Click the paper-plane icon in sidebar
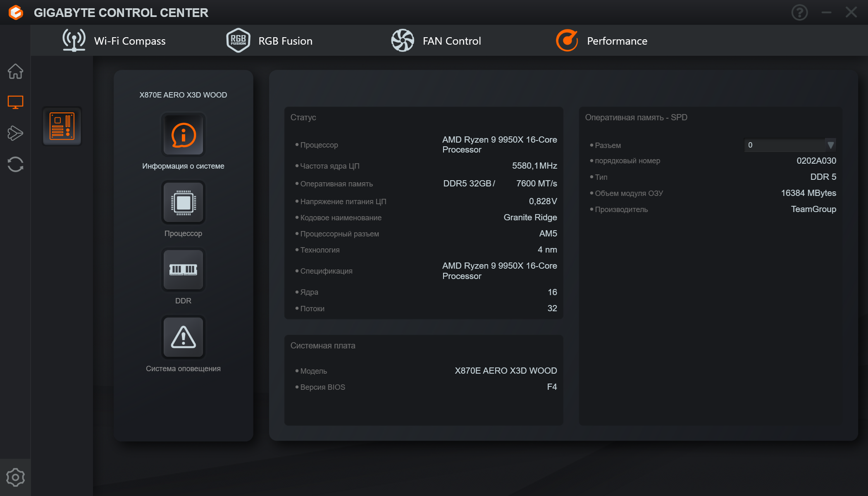This screenshot has height=496, width=868. point(15,133)
